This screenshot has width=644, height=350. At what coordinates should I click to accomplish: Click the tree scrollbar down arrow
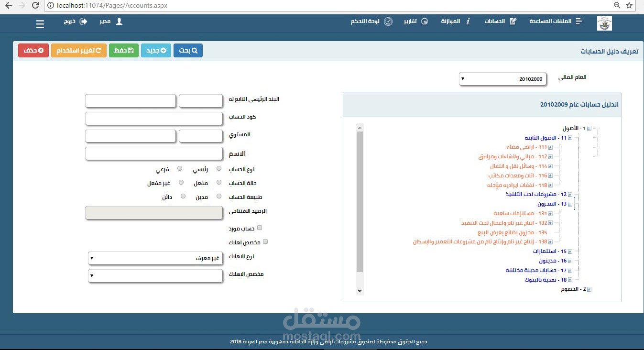[x=360, y=291]
